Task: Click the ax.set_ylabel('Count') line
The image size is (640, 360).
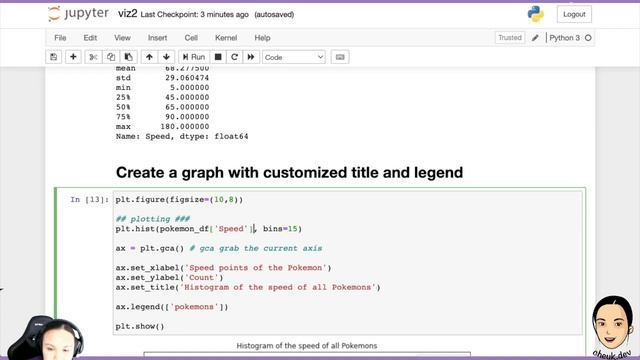Action: coord(169,278)
